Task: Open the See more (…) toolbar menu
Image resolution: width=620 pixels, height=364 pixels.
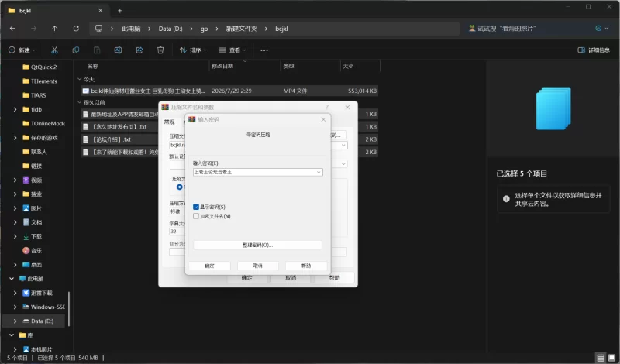Action: point(264,50)
